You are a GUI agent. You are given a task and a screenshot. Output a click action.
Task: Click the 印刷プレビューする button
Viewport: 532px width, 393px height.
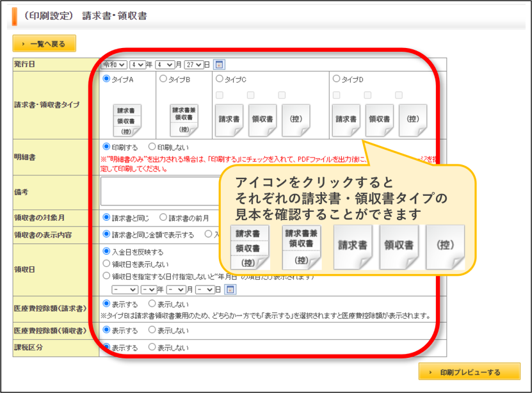[x=469, y=372]
